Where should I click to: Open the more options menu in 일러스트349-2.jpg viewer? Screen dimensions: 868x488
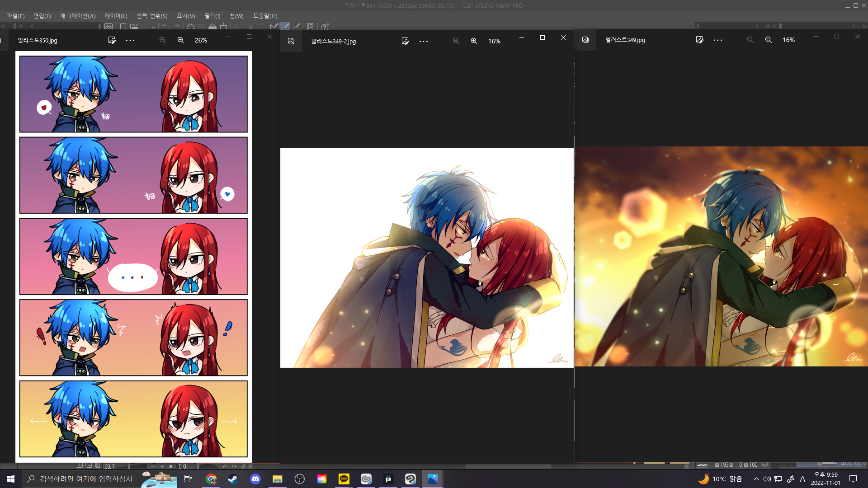click(x=424, y=41)
